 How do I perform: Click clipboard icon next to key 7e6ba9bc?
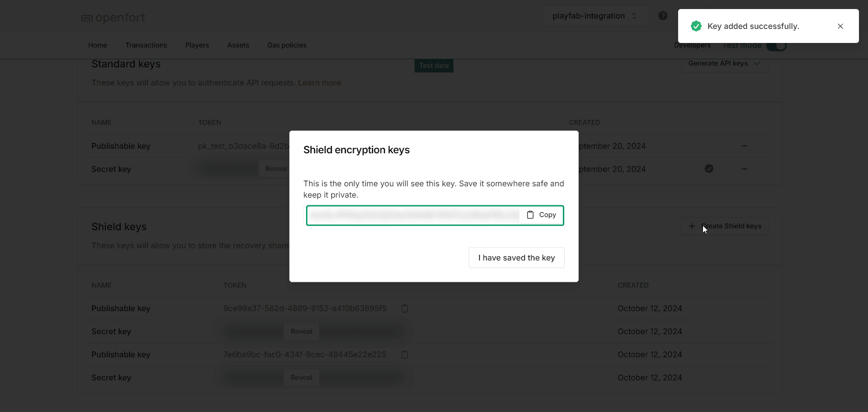tap(404, 354)
